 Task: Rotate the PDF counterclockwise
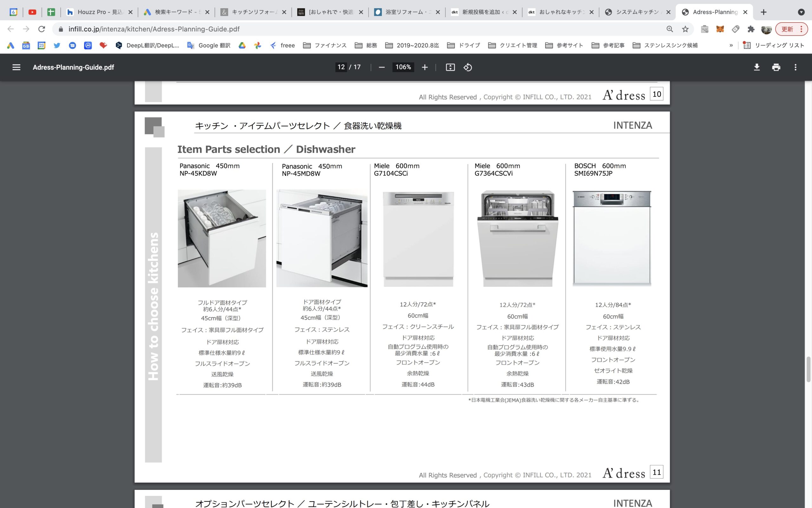coord(468,67)
